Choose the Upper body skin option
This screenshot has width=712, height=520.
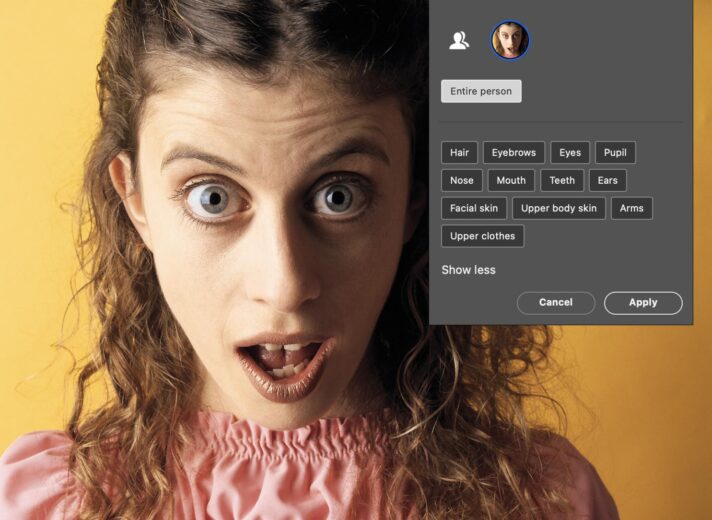[558, 209]
